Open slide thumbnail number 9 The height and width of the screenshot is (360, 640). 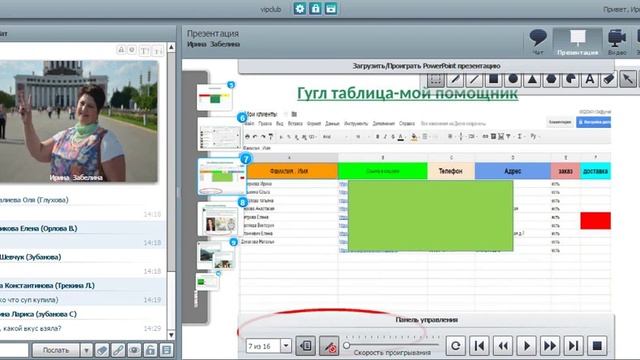[x=216, y=255]
